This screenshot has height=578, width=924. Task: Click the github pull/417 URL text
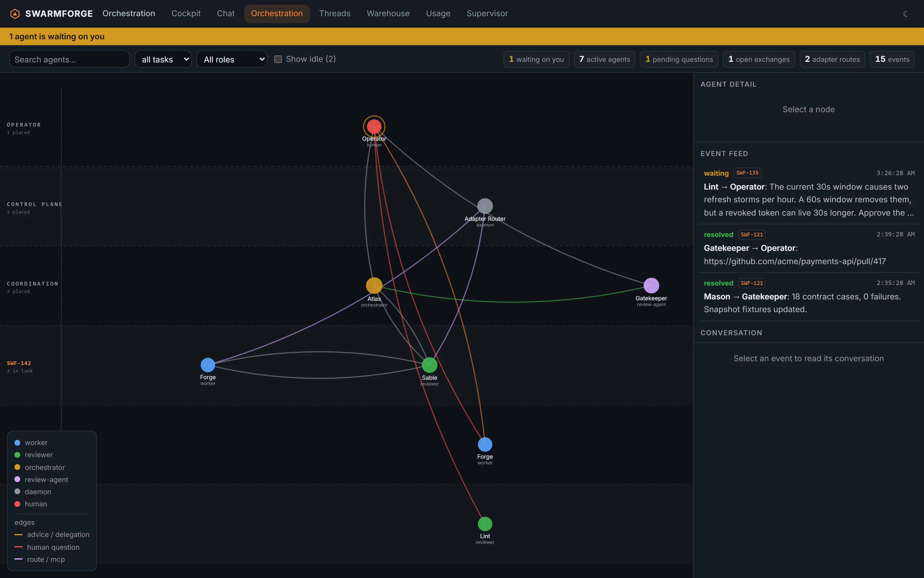point(795,261)
